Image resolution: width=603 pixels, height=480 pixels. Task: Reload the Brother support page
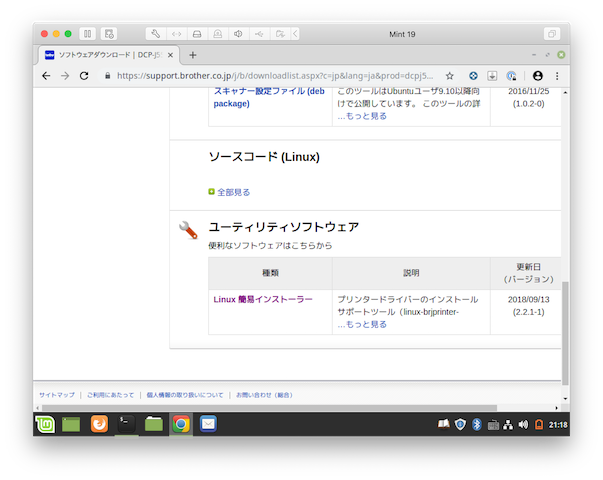tap(84, 75)
